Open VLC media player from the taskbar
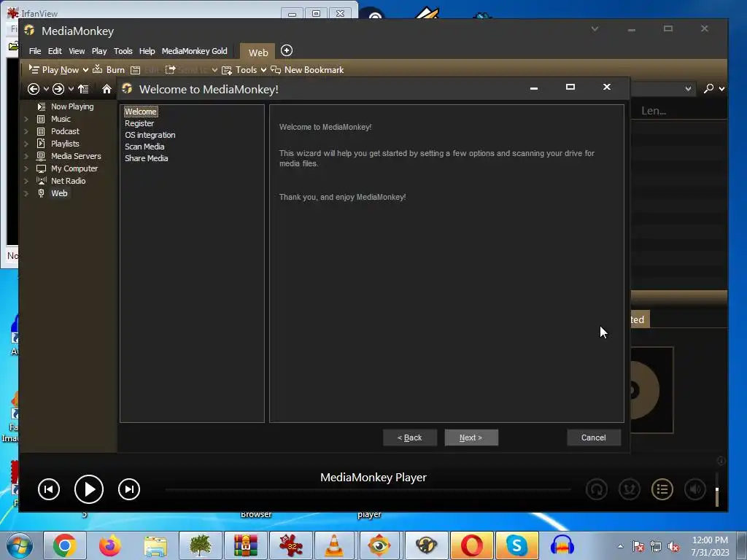 [x=334, y=545]
